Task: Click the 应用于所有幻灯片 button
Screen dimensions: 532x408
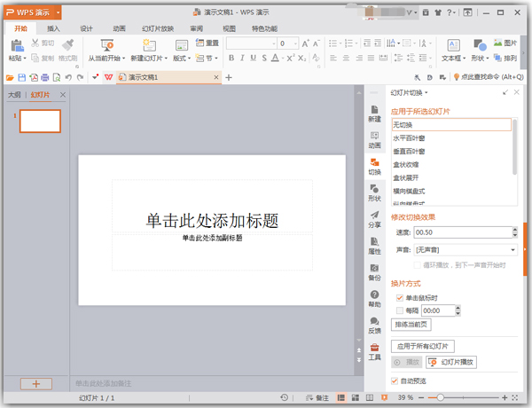Action: point(423,346)
